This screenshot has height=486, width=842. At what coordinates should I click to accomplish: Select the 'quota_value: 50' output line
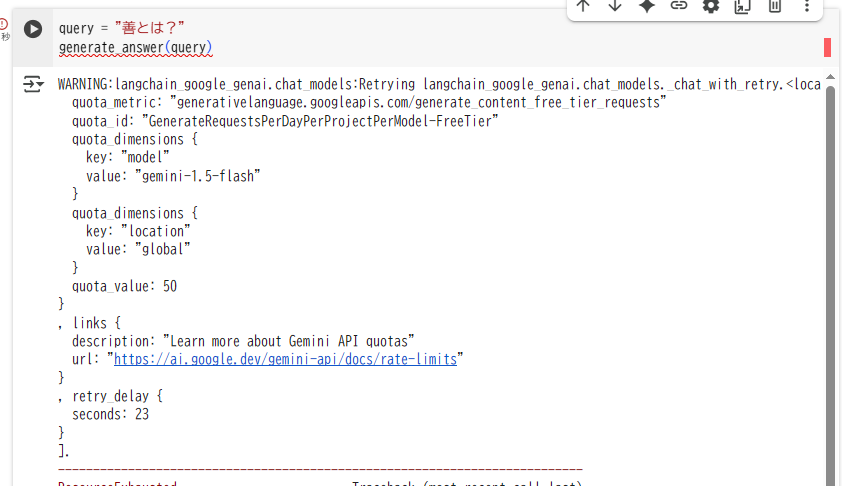(x=125, y=286)
